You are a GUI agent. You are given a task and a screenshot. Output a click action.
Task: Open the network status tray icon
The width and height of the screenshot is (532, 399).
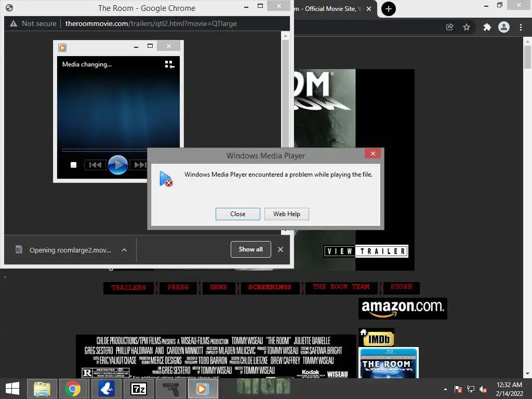click(x=471, y=389)
